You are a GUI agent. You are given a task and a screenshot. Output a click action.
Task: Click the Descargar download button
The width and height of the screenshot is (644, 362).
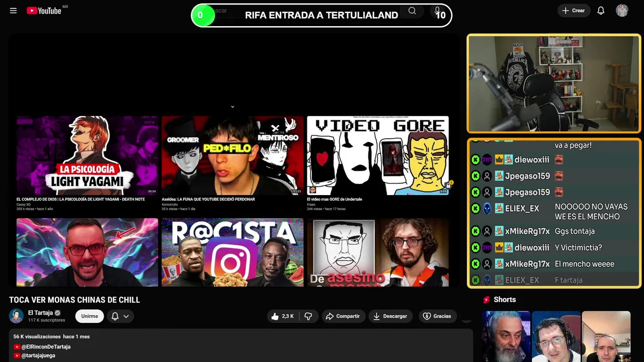coord(390,316)
